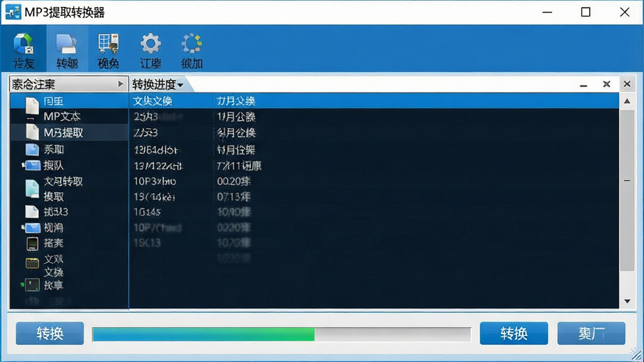Click the conversion progress bar
644x362 pixels.
(282, 334)
